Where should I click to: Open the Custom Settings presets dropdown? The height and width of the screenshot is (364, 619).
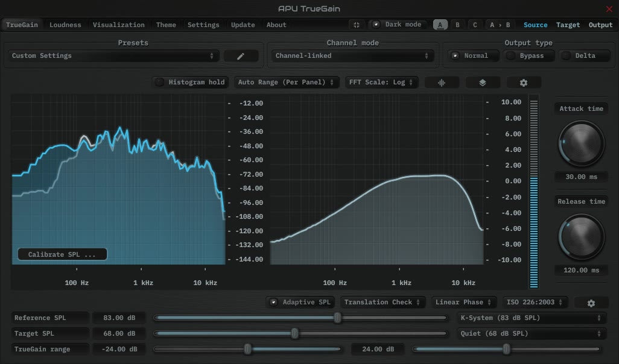pyautogui.click(x=113, y=55)
